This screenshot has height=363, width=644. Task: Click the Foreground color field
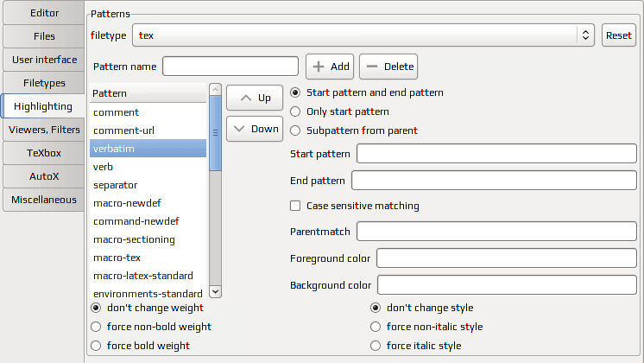pyautogui.click(x=507, y=258)
